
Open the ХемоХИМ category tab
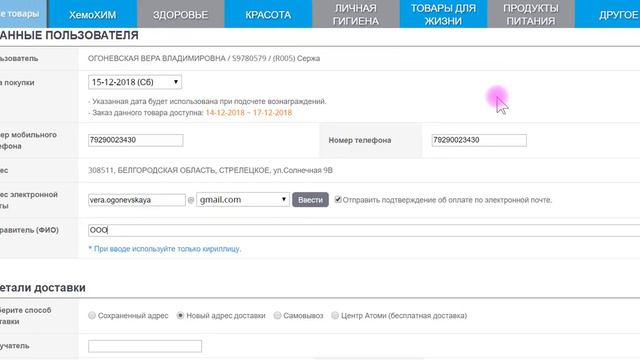93,14
